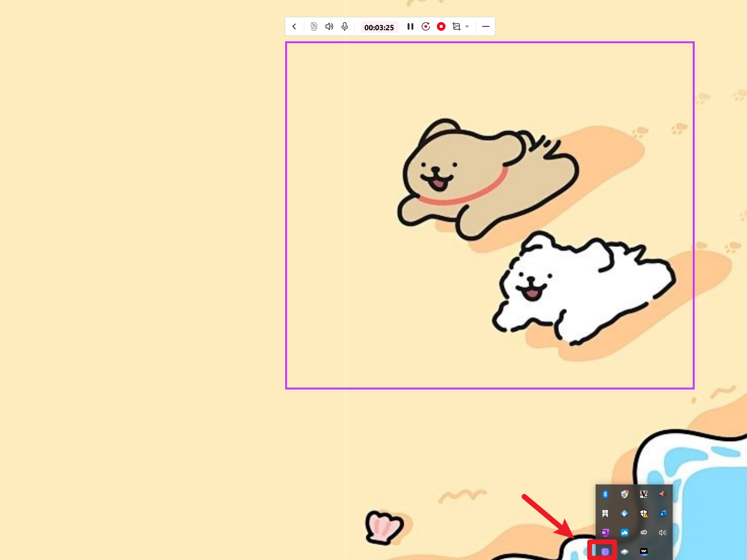
Task: Click the shield icon with red dot in tray
Action: coord(625,494)
